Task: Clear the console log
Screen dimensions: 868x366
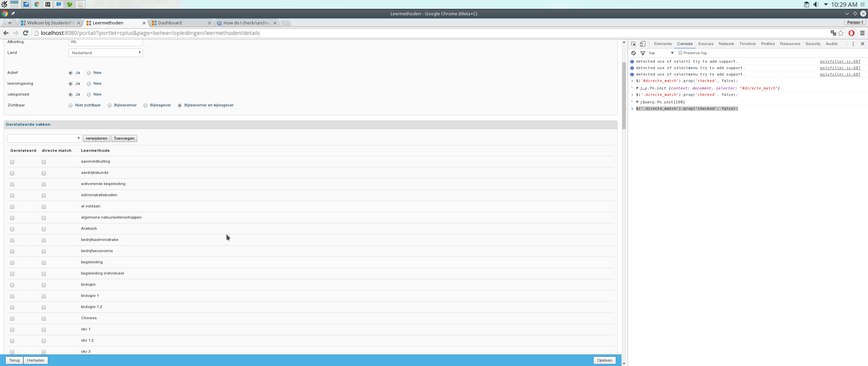Action: pos(633,53)
